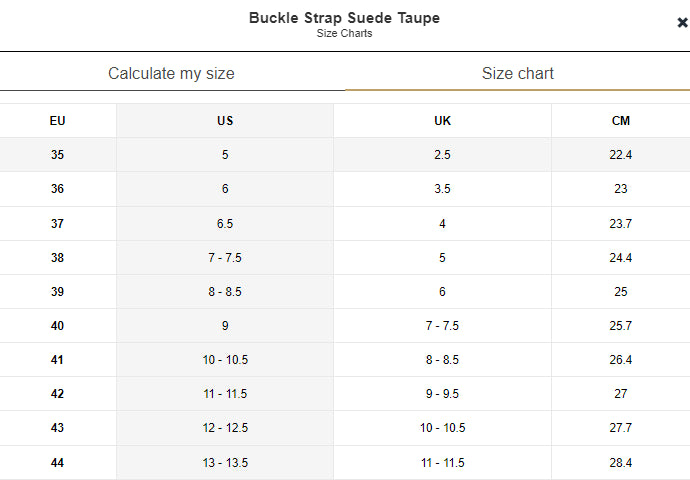
Task: Click the 27 CM cell
Action: click(x=621, y=394)
